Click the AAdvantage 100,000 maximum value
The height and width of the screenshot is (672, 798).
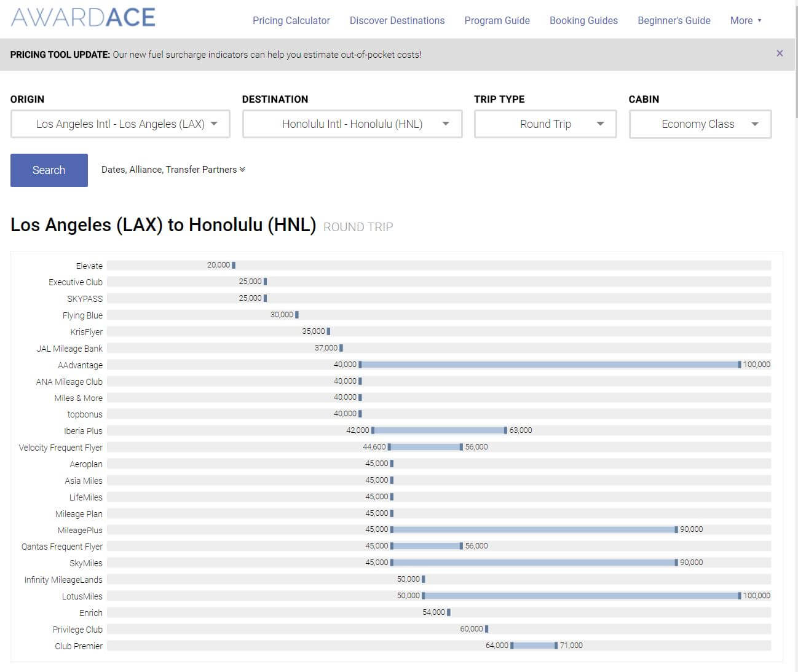click(757, 365)
